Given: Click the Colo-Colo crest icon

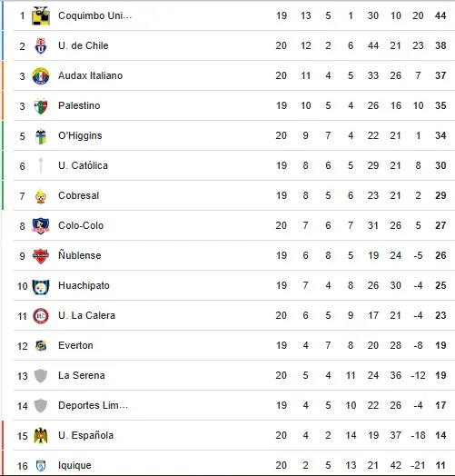Looking at the screenshot, I should (x=41, y=226).
